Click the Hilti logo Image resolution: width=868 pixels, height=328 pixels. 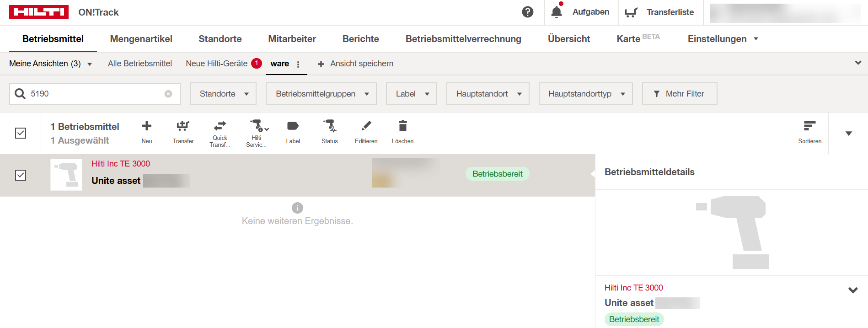click(x=39, y=12)
